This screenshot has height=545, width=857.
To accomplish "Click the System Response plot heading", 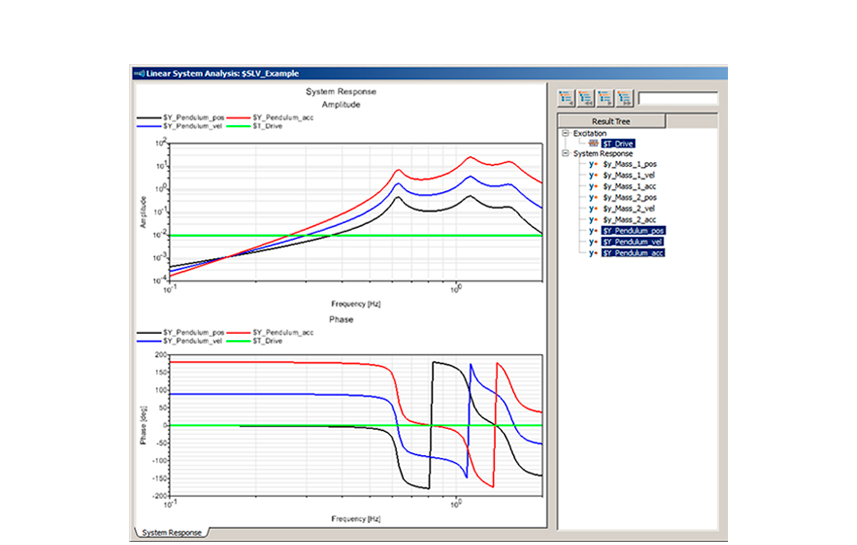I will (x=341, y=92).
